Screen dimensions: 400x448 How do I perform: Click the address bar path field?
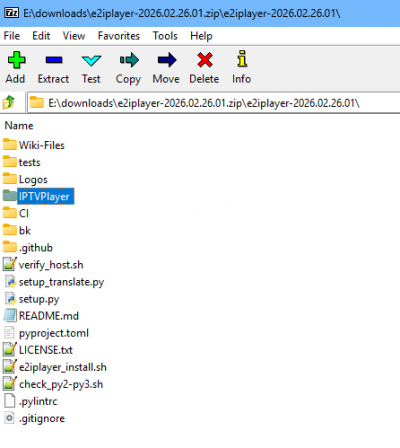(x=213, y=103)
